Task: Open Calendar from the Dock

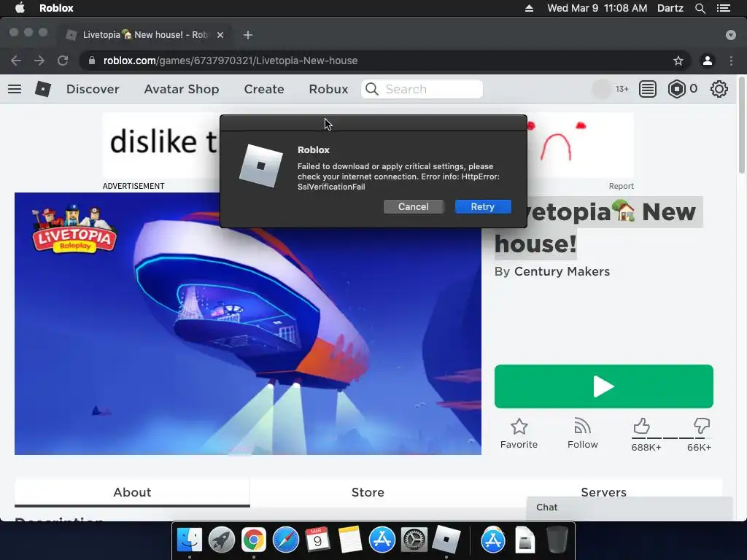Action: coord(318,540)
